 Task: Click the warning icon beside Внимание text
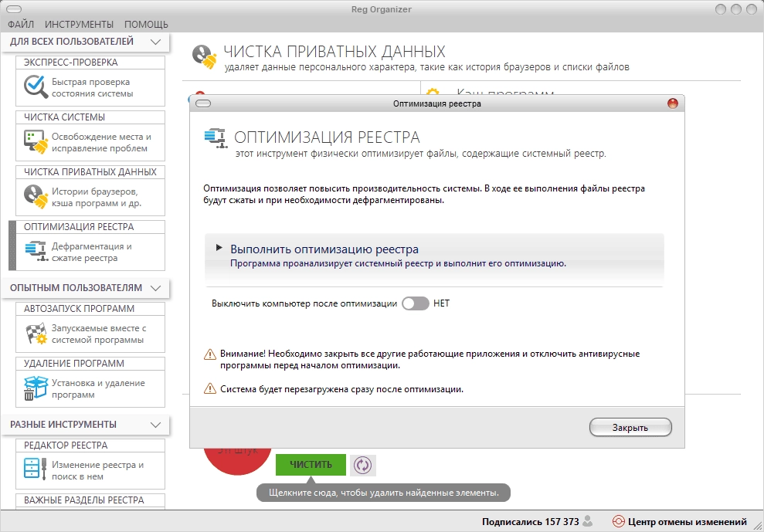pos(209,354)
